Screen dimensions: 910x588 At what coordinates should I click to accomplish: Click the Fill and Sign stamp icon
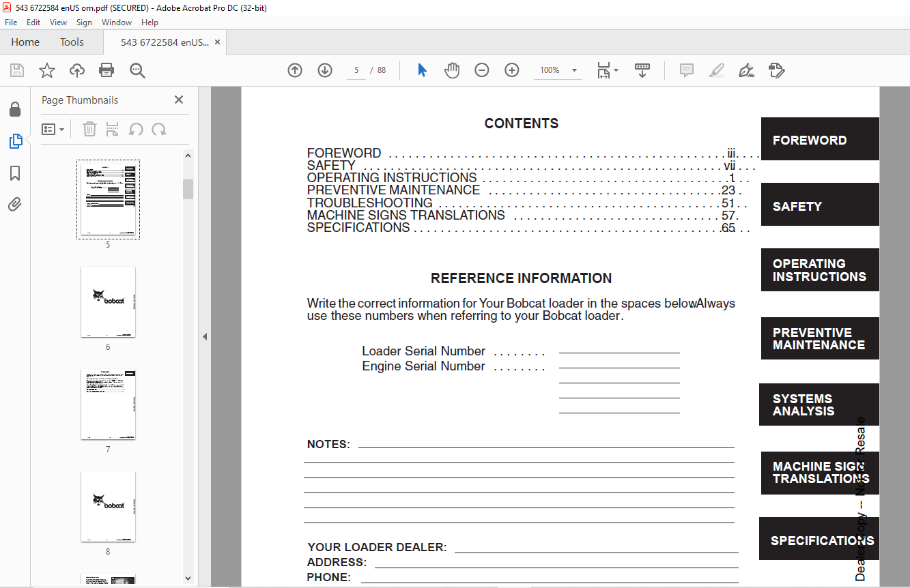pos(776,70)
